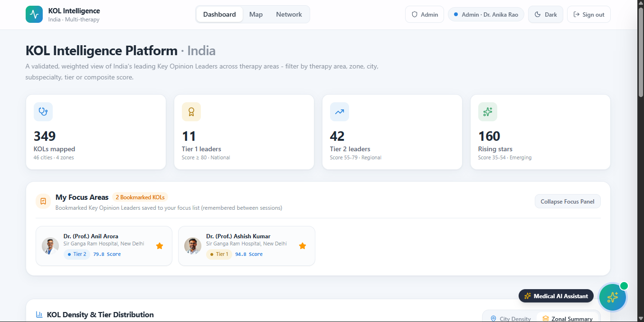Open the Medical AI Assistant label
The height and width of the screenshot is (322, 644).
(556, 296)
